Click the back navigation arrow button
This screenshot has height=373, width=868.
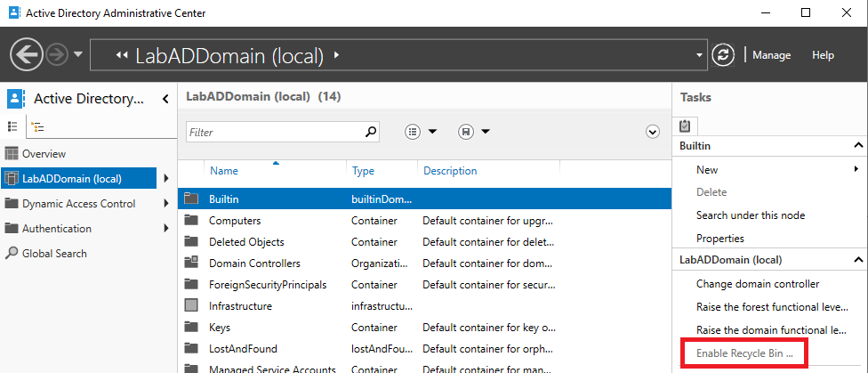tap(28, 55)
